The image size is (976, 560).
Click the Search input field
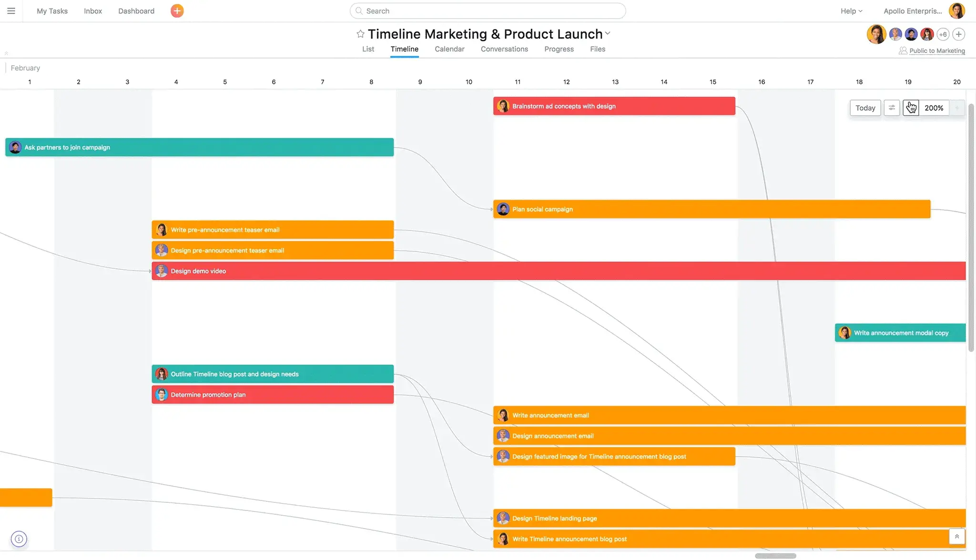point(488,10)
